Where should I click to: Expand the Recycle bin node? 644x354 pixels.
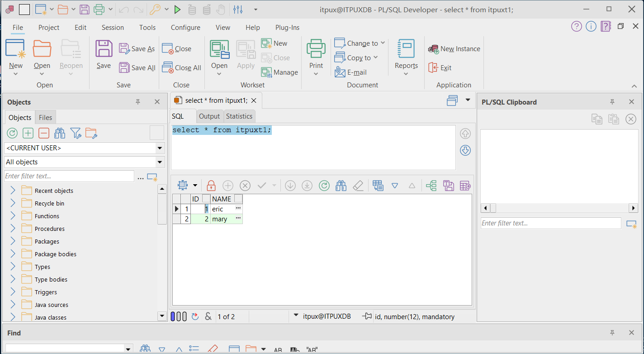(x=13, y=203)
